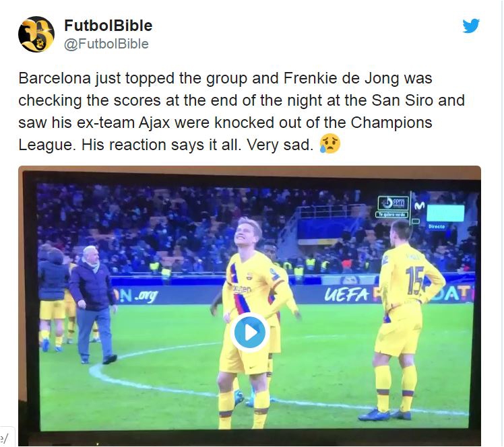Click the tweet text about Frenkie de Jong
Viewport: 504px width, 447px height.
point(241,112)
